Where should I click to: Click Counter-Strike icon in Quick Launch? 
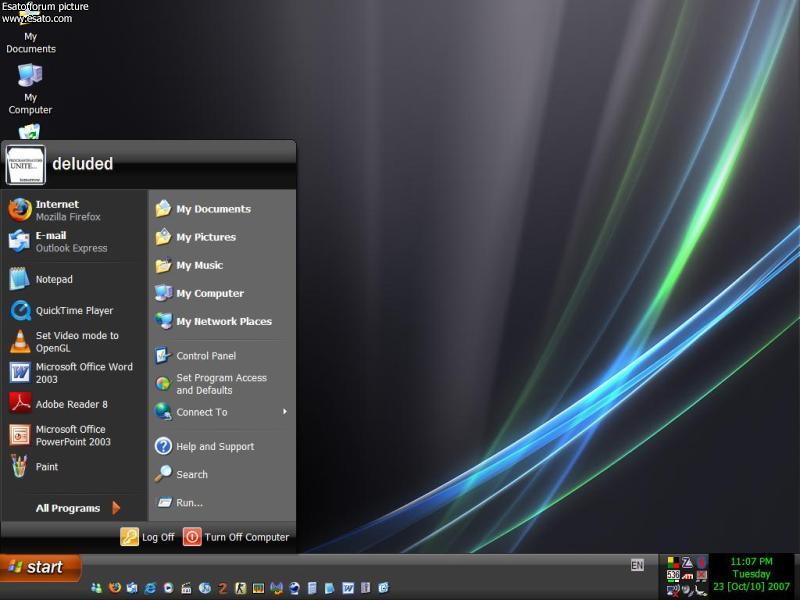point(240,588)
